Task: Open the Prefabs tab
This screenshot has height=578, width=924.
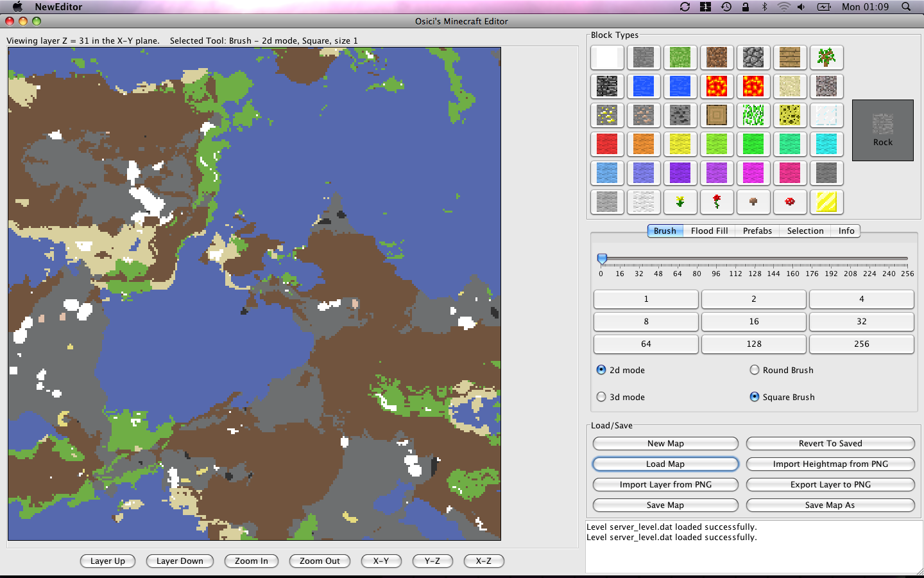Action: [757, 231]
